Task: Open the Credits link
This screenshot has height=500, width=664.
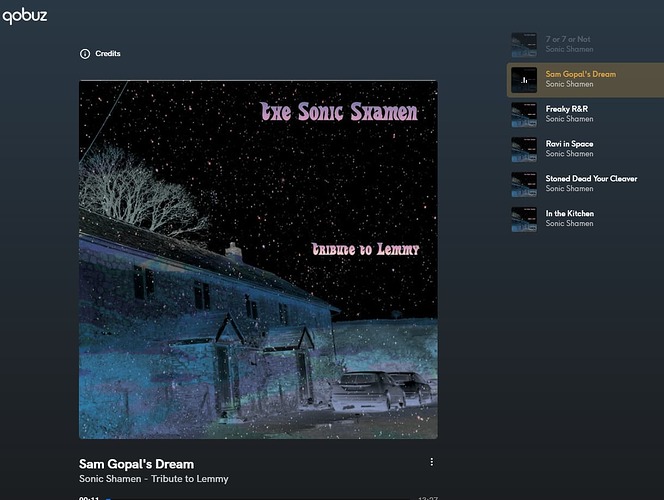Action: pos(108,53)
